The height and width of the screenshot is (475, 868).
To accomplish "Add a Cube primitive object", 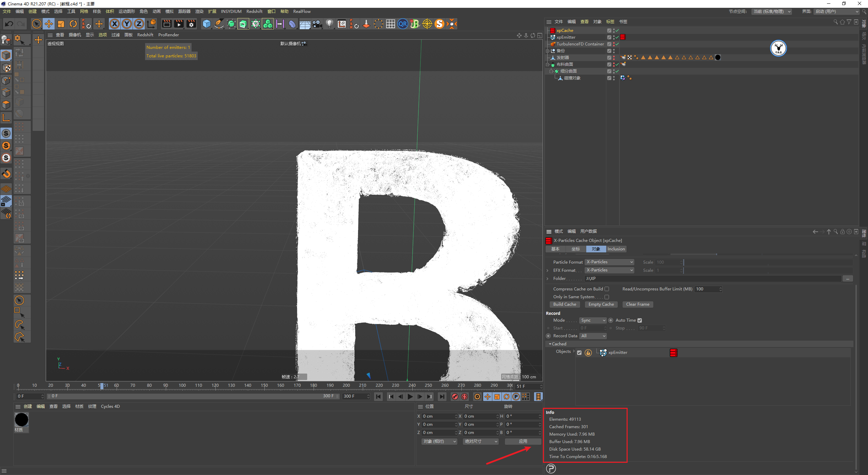I will [206, 24].
